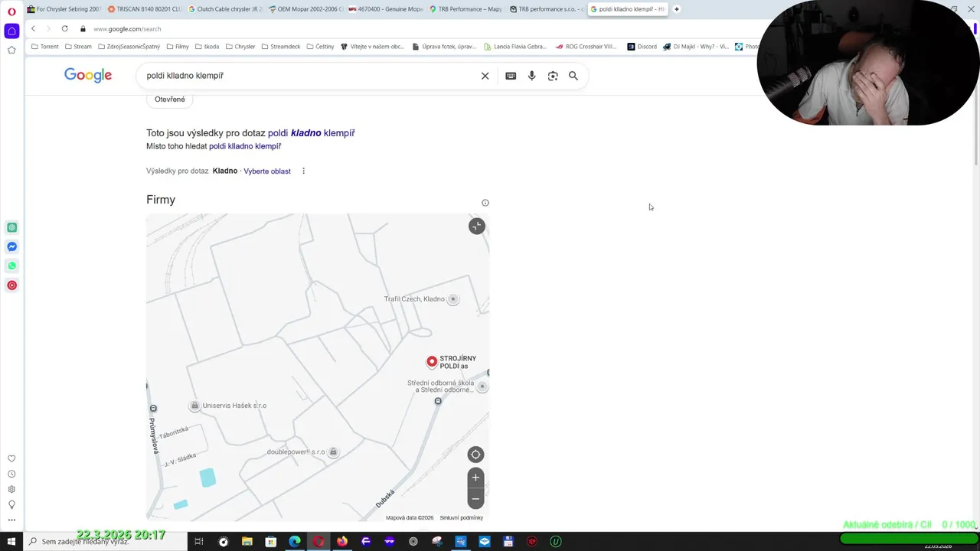Click Windows taskbar search box
The width and height of the screenshot is (980, 551).
[105, 542]
